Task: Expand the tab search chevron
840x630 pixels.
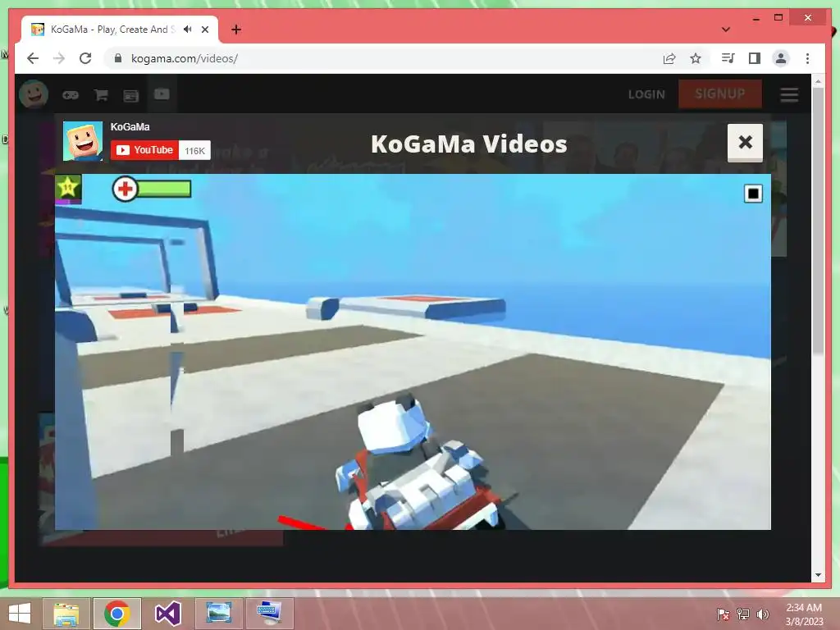Action: tap(726, 30)
